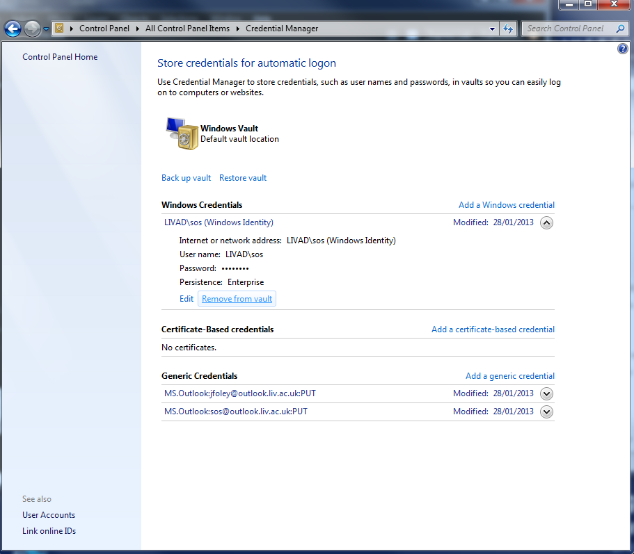Click the Windows Vault safe icon
Screen dimensions: 634x554
pos(182,133)
